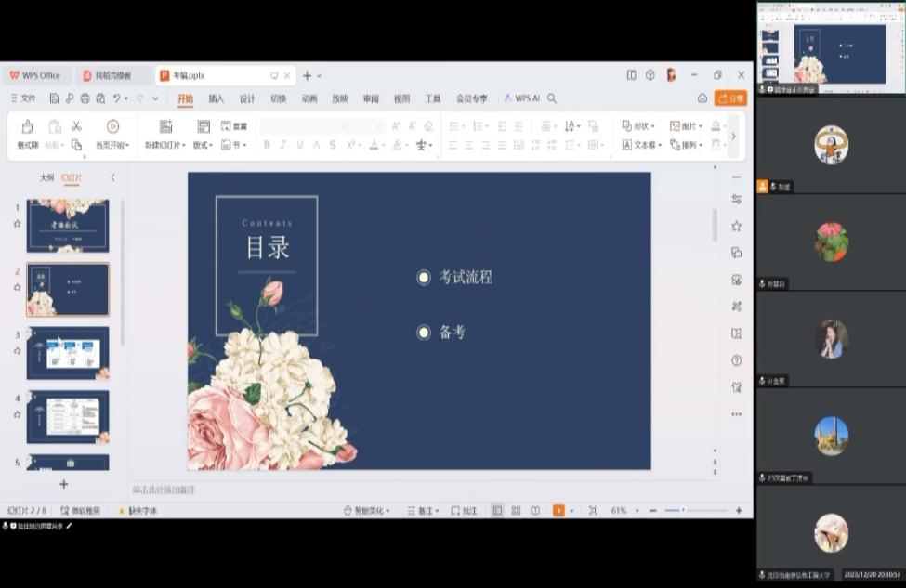Click the orange Share button

pos(730,98)
